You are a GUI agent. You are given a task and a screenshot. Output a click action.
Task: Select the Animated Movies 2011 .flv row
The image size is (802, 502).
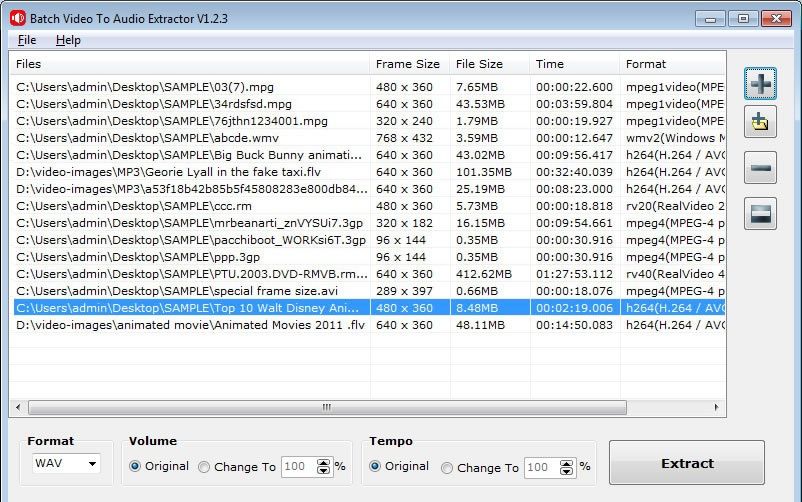point(367,324)
